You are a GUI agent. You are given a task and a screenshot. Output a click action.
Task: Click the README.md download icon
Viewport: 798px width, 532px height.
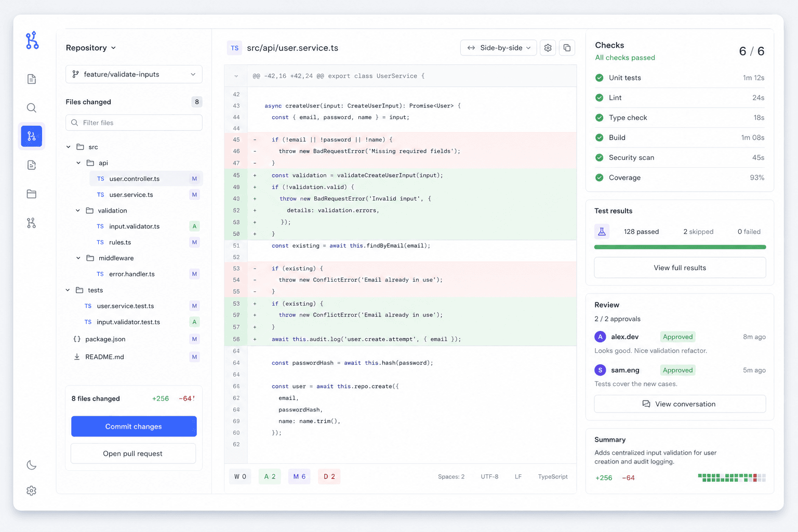77,357
